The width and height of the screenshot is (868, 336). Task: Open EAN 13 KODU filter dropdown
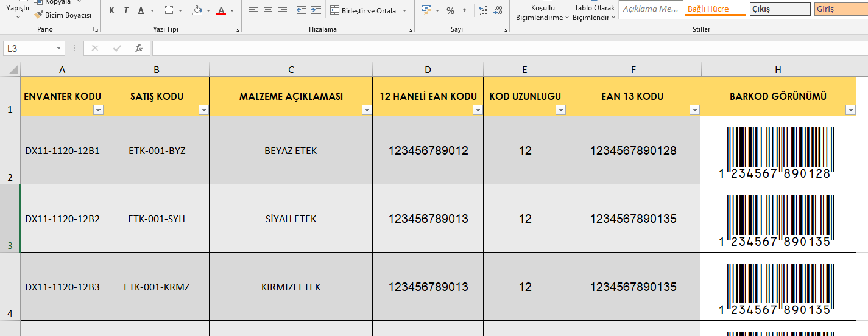tap(694, 110)
